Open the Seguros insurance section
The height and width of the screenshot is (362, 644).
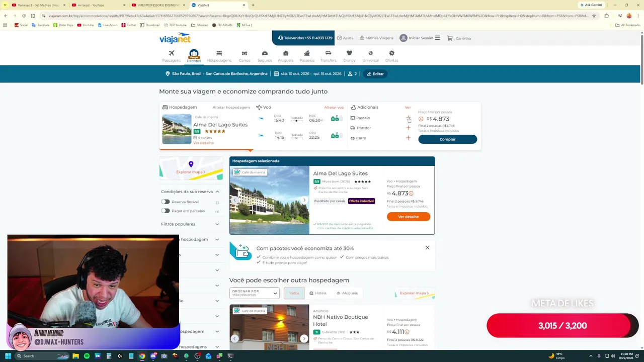[265, 56]
